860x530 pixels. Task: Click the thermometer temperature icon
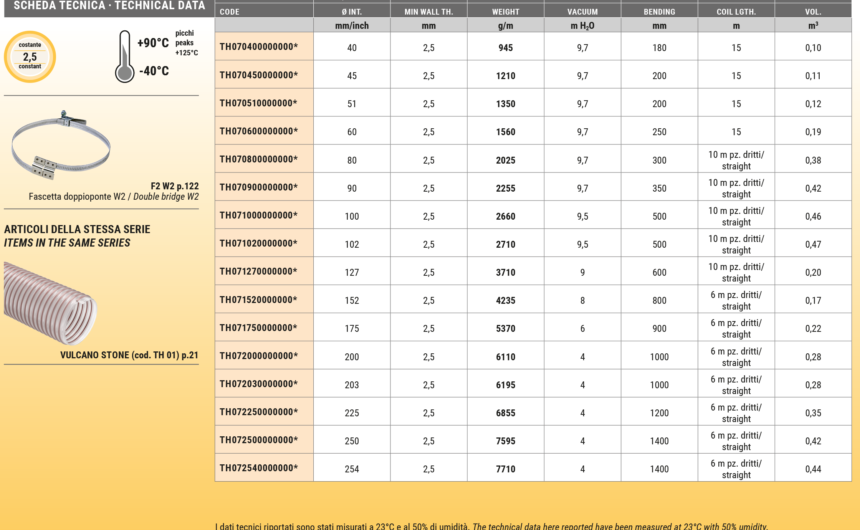point(125,55)
